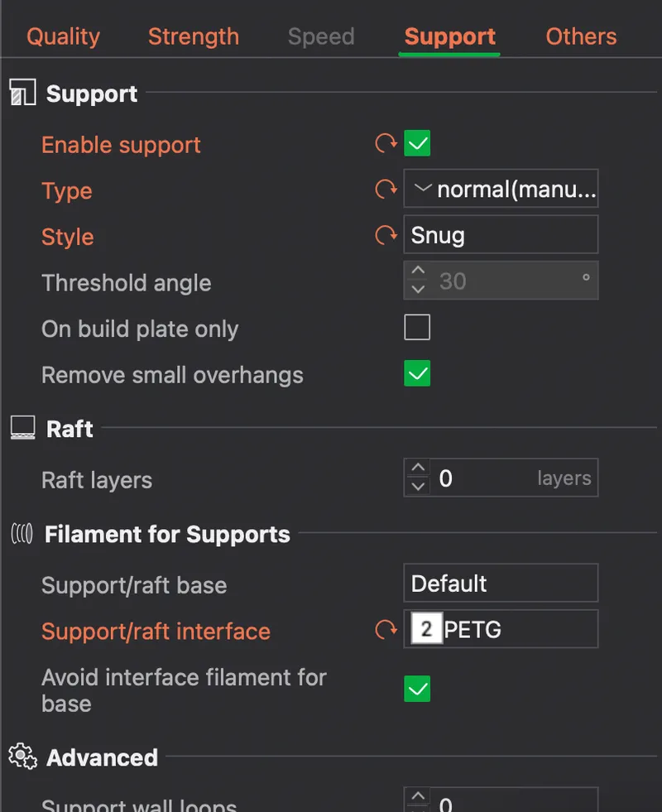Click the Filament for Supports spool icon

(x=22, y=534)
